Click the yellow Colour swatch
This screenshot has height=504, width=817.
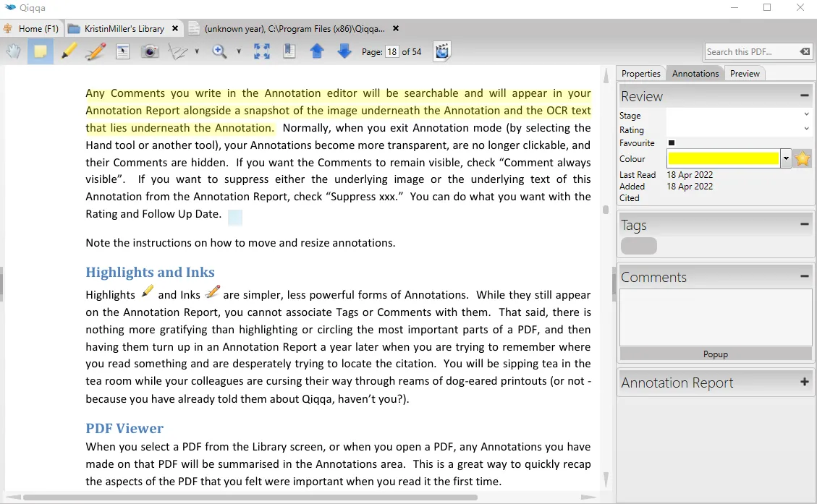pos(723,159)
